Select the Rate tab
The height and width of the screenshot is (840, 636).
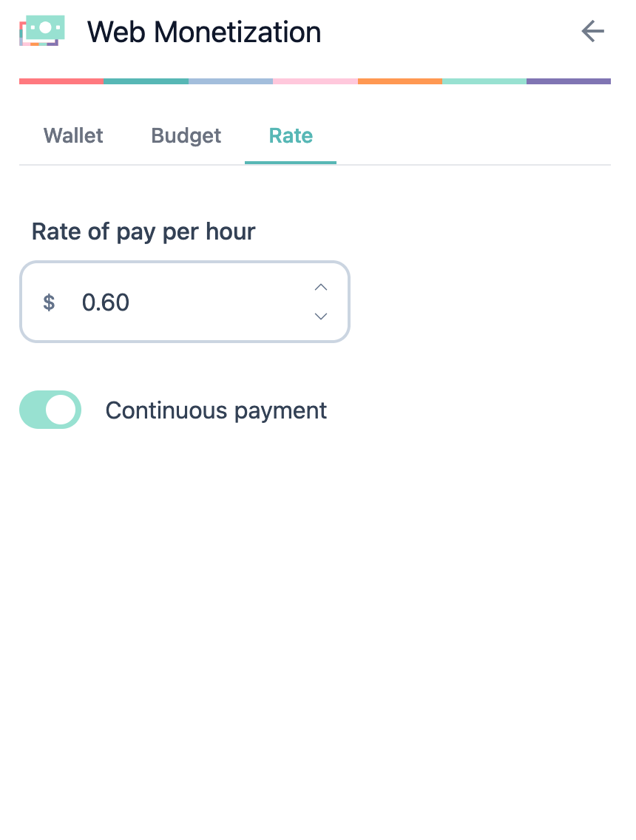(291, 135)
